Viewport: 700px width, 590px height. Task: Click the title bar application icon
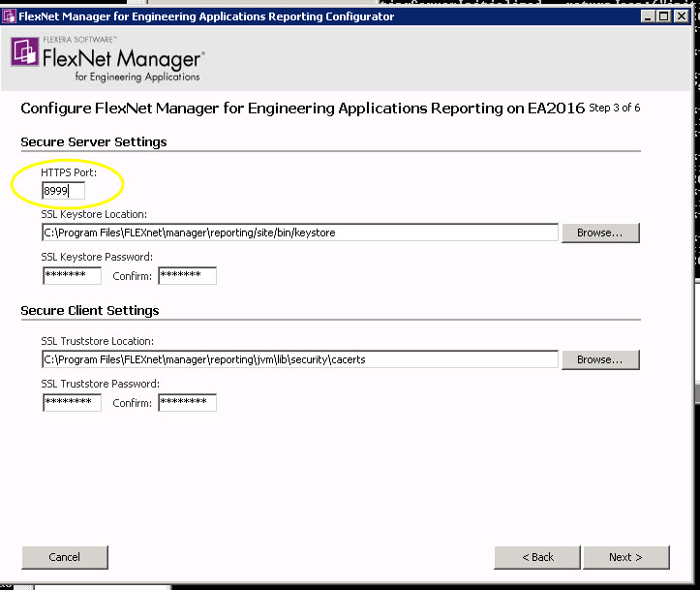click(x=9, y=16)
